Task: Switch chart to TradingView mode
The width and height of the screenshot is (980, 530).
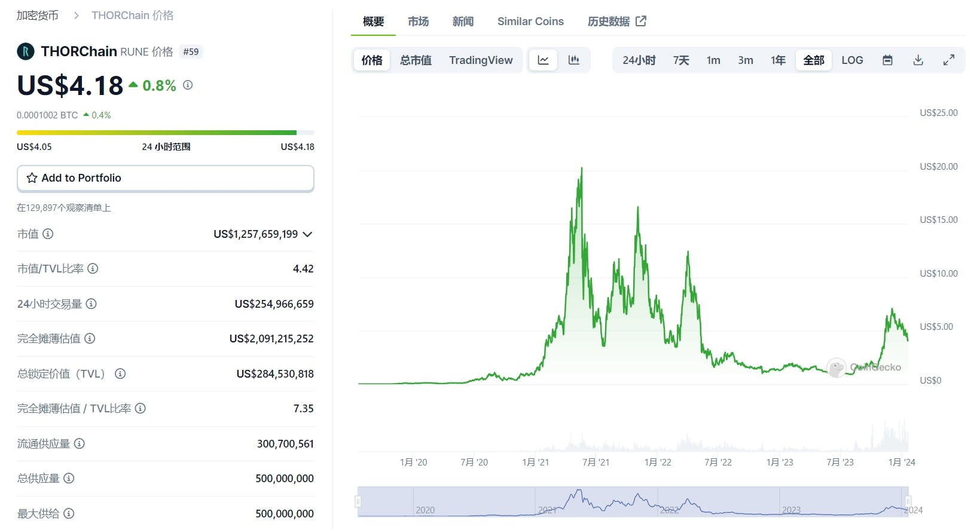Action: 481,60
